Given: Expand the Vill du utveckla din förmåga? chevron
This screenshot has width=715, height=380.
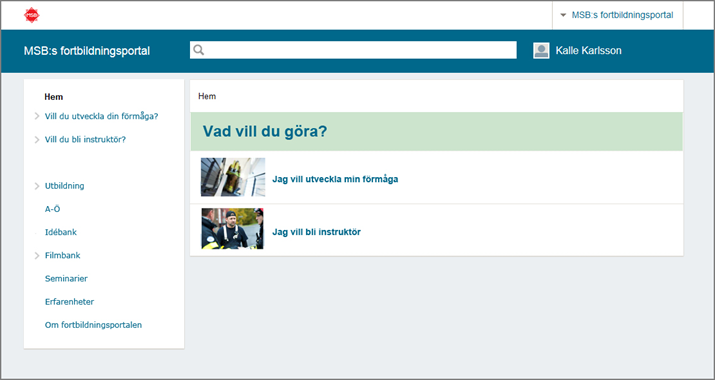Looking at the screenshot, I should pyautogui.click(x=37, y=116).
